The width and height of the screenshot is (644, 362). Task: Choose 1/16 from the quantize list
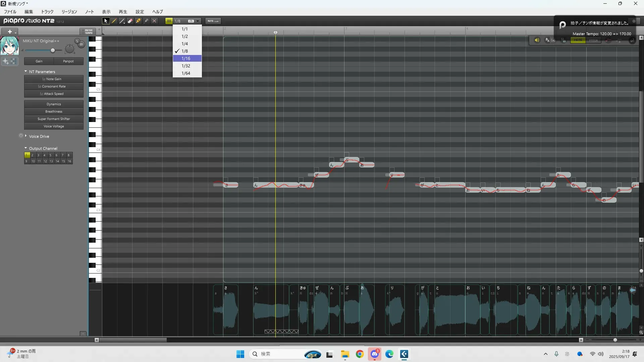186,58
